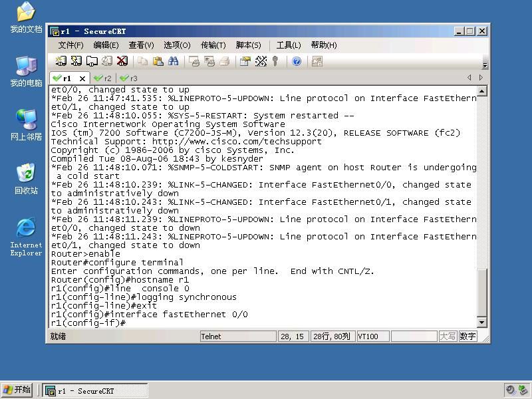The height and width of the screenshot is (399, 532).
Task: Click the 大写 caps lock indicator
Action: [448, 336]
